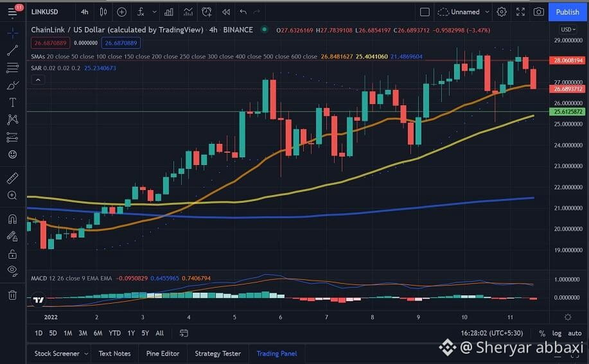Open the financials bar chart icon

click(x=169, y=12)
